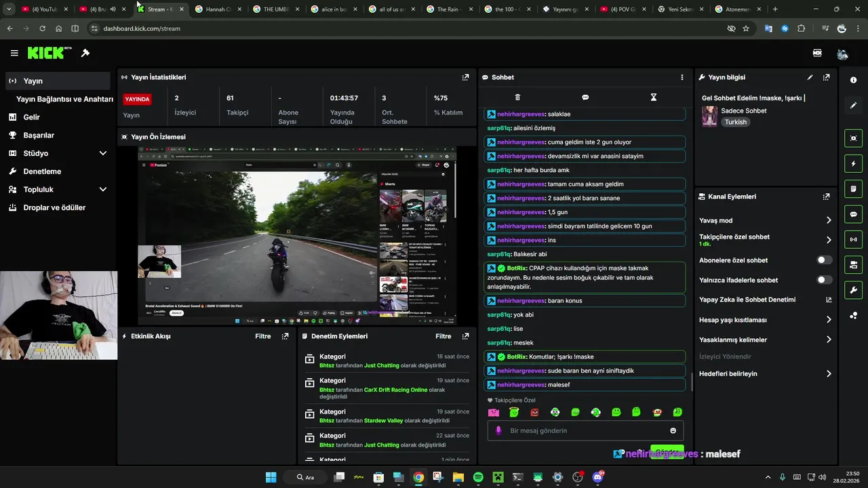This screenshot has height=488, width=868.
Task: Open Takipçilere özel sohbet settings
Action: 765,240
